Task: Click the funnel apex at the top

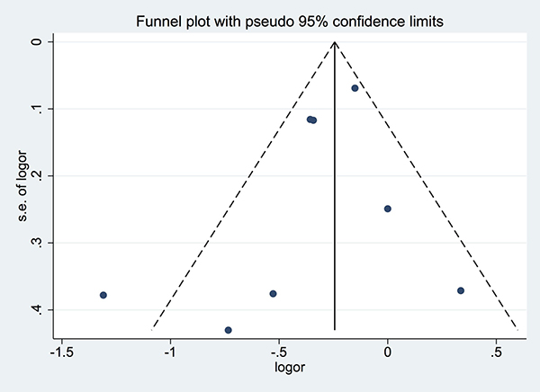Action: 335,42
